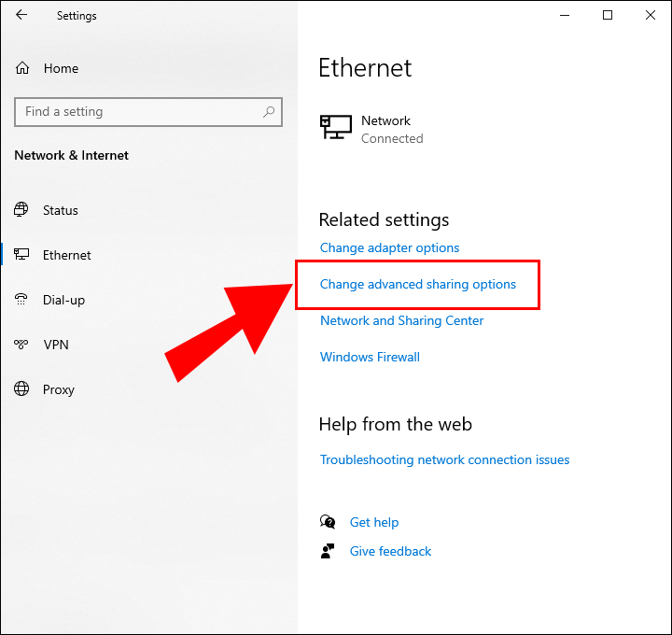Minimize the Settings window
The image size is (672, 635).
(565, 16)
